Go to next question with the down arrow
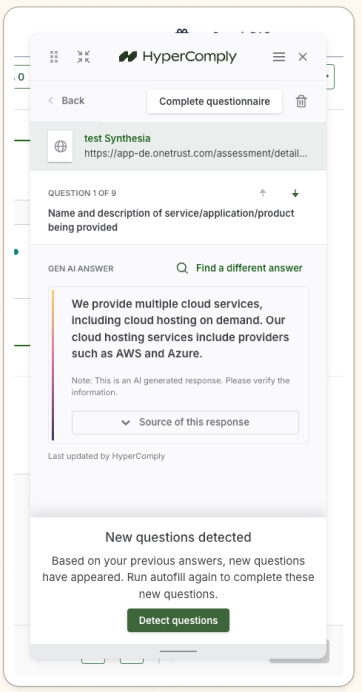 [x=295, y=193]
